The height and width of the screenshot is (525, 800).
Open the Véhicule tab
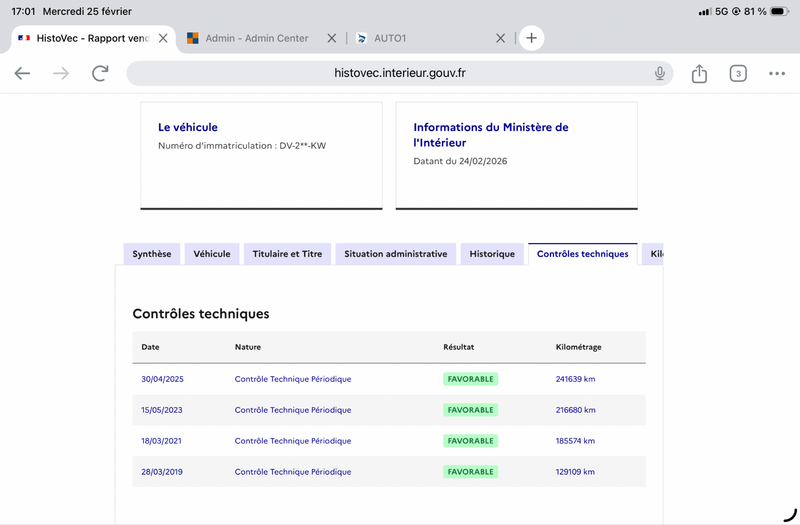pyautogui.click(x=212, y=254)
